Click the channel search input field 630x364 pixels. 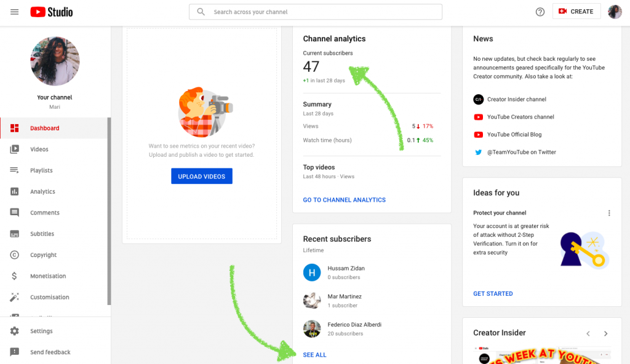315,12
